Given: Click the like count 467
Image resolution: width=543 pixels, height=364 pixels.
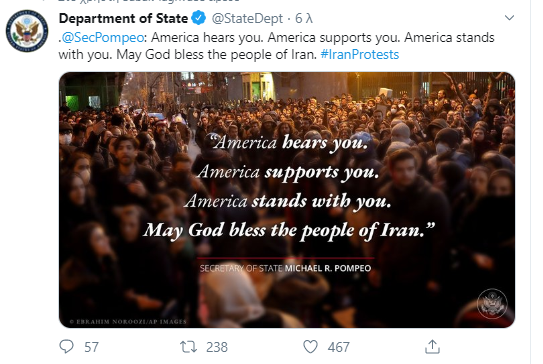Looking at the screenshot, I should [339, 347].
